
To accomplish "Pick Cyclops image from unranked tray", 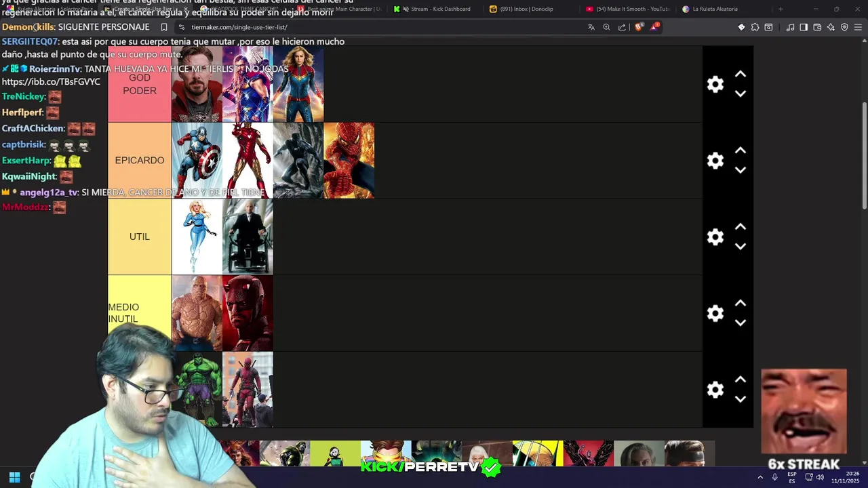I will [386, 453].
